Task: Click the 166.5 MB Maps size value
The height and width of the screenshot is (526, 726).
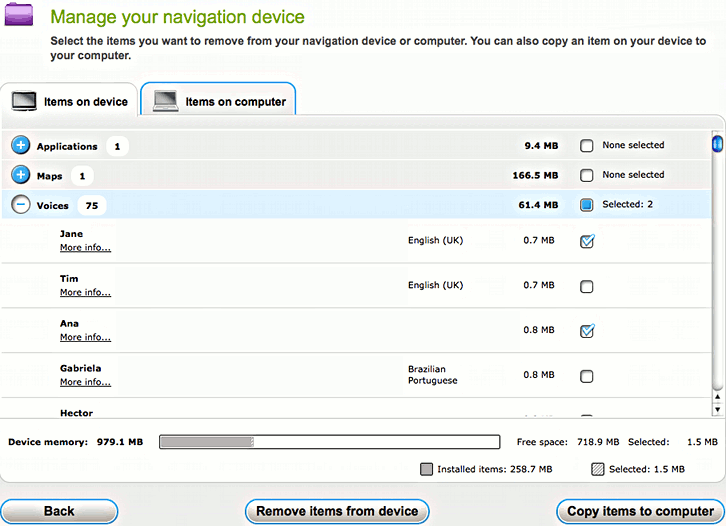Action: 535,175
